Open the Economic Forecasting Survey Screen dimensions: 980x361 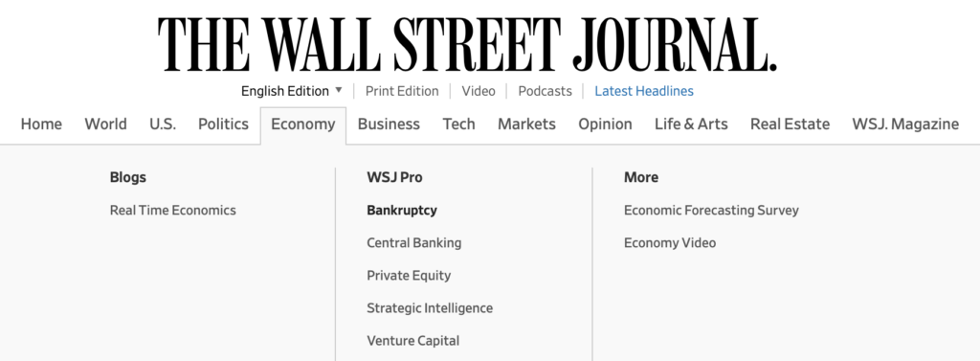tap(711, 211)
